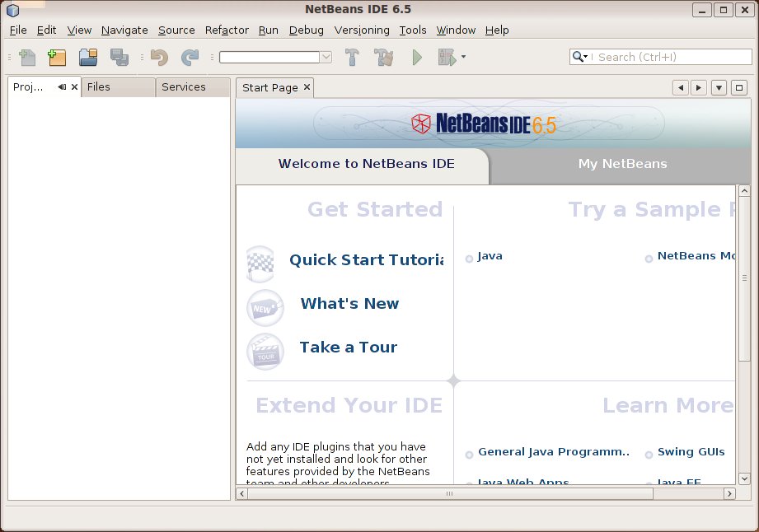Click the New Project toolbar icon
Image resolution: width=759 pixels, height=532 pixels.
tap(57, 57)
